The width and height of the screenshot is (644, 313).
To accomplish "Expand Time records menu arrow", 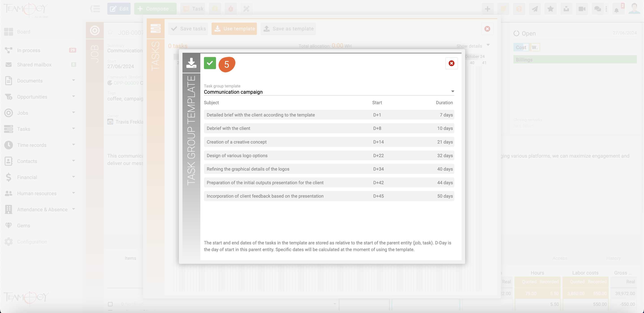I will pos(74,144).
